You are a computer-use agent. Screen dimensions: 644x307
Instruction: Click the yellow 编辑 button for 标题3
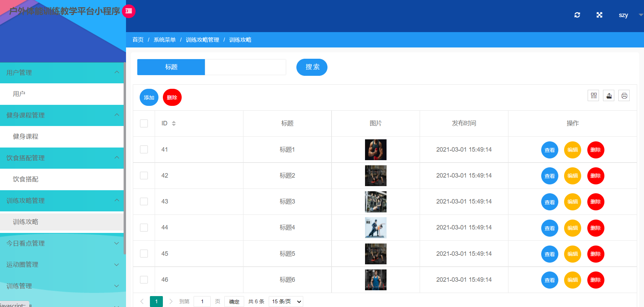pos(573,202)
